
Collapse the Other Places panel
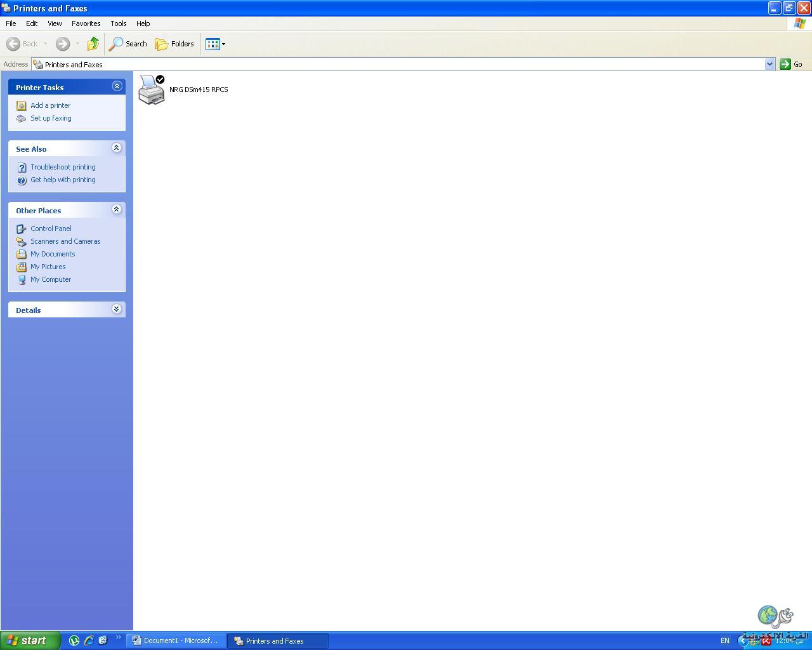coord(117,209)
